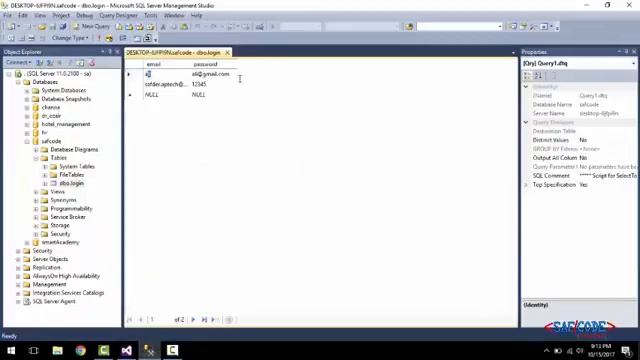Screen dimensions: 640x360
Task: Open the Edit menu
Action: coord(22,16)
